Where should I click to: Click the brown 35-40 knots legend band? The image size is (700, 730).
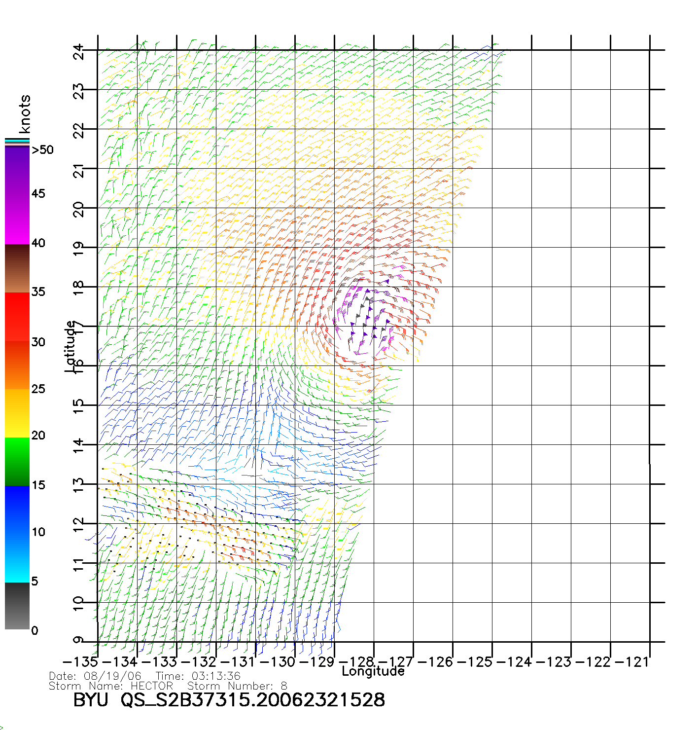click(x=17, y=269)
